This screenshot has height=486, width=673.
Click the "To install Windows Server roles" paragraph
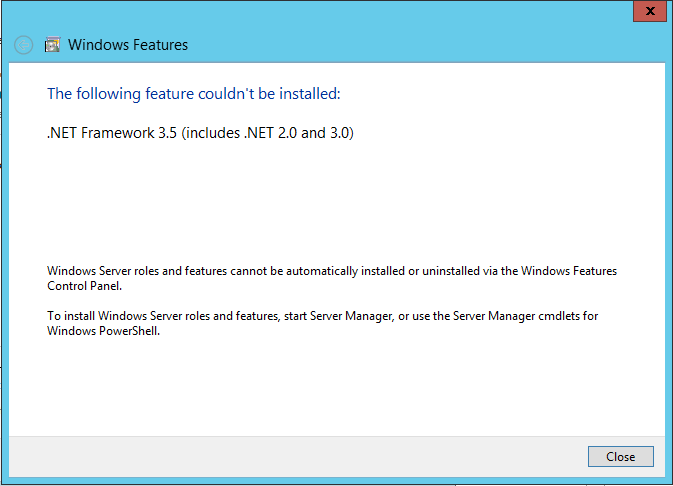pyautogui.click(x=322, y=323)
